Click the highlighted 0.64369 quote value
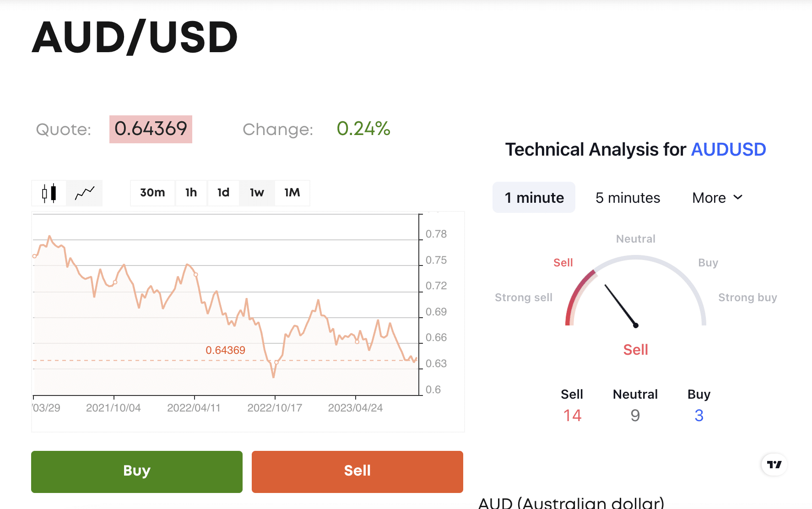 151,129
